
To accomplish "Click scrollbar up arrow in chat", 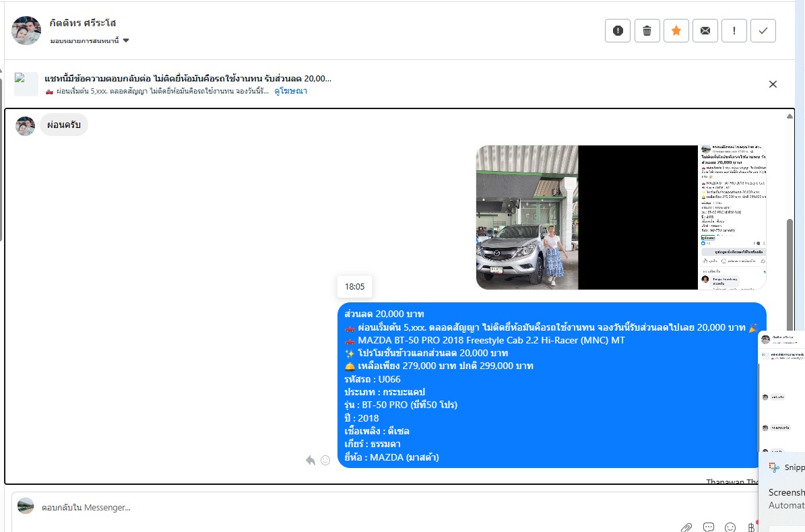I will (790, 117).
